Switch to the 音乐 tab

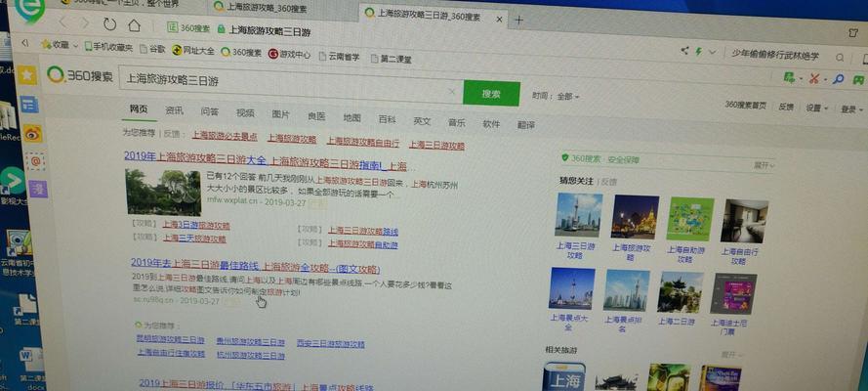pos(457,123)
